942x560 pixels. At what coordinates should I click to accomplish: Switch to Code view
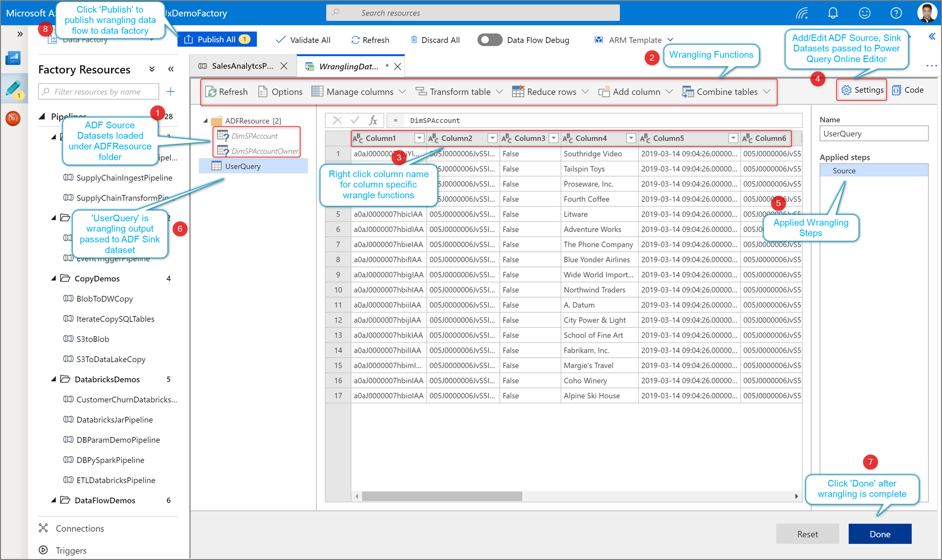[909, 90]
